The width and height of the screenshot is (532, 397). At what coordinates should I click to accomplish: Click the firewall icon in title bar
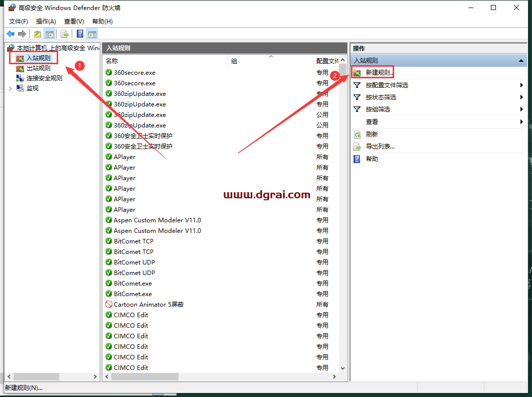[12, 8]
